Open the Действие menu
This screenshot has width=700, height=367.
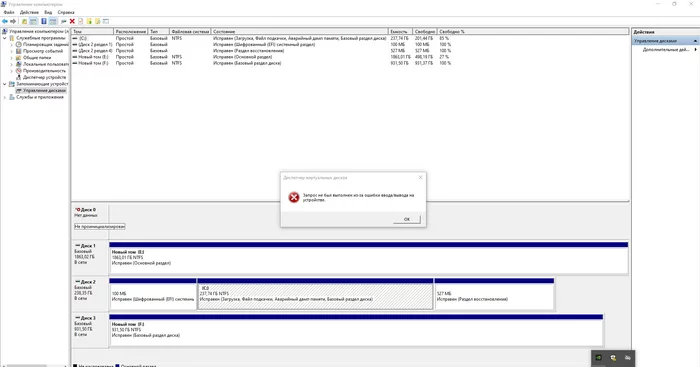(29, 13)
